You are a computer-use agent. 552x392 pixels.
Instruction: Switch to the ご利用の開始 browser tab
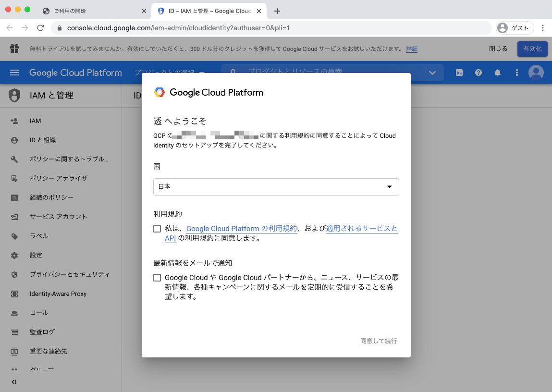95,11
